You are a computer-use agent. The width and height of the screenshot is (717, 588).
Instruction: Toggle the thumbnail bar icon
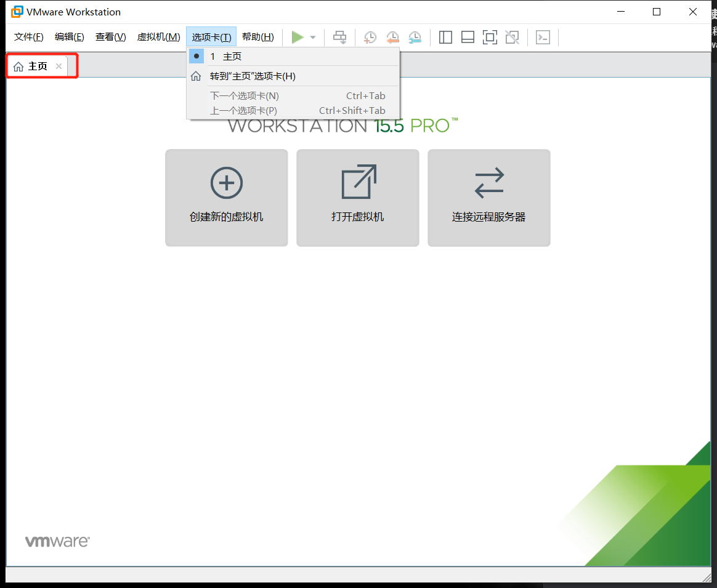(468, 37)
